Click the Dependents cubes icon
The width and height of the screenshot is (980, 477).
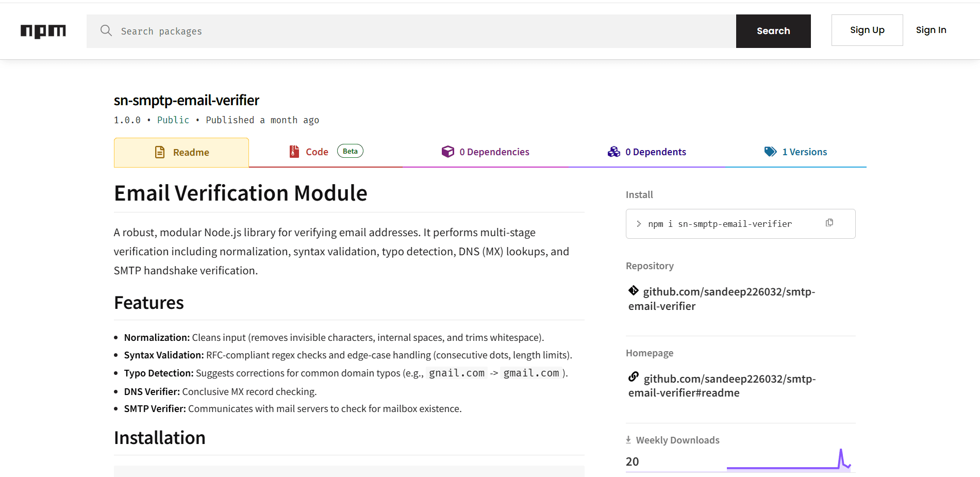click(614, 152)
